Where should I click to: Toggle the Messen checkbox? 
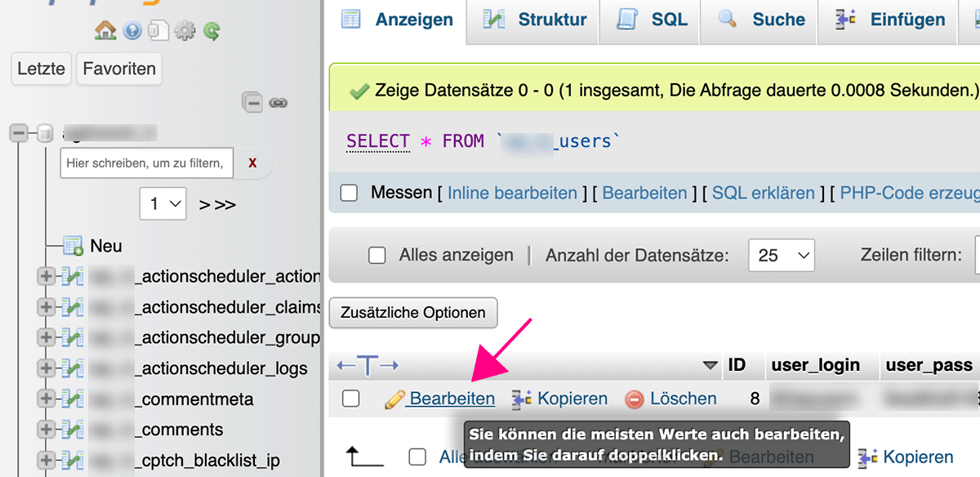[350, 194]
